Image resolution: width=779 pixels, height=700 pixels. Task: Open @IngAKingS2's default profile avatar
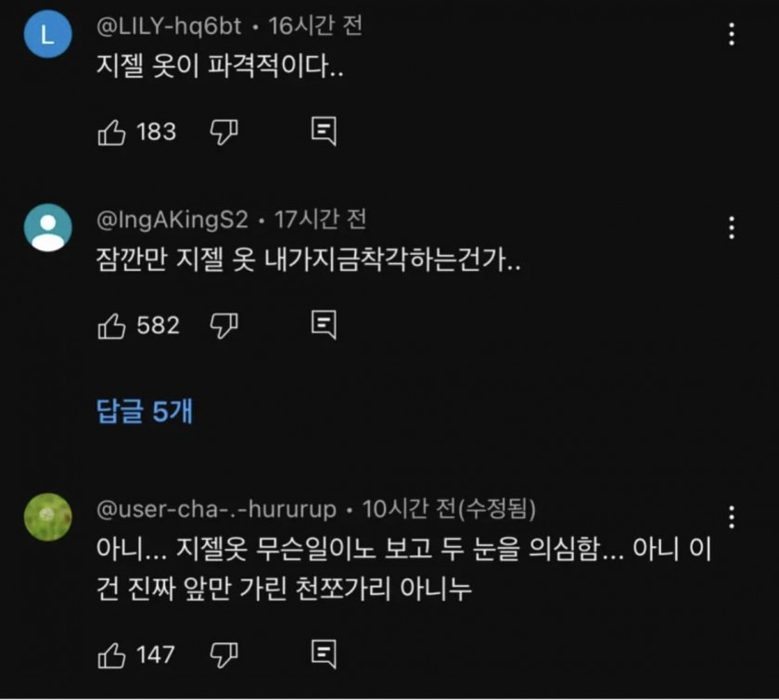tap(47, 227)
